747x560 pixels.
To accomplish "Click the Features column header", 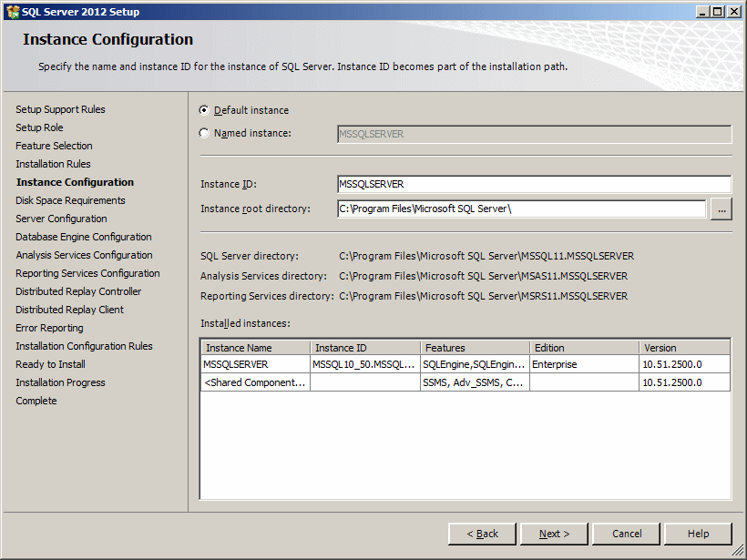I will 475,348.
